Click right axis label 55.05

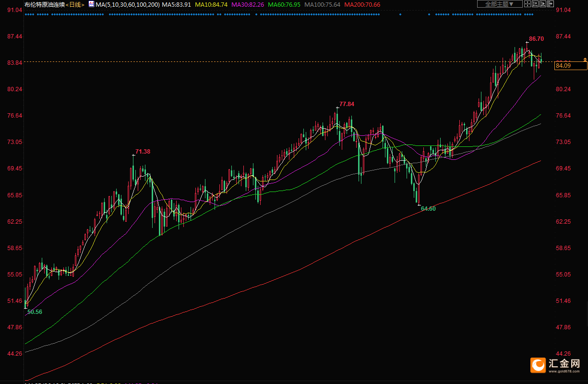tap(563, 275)
